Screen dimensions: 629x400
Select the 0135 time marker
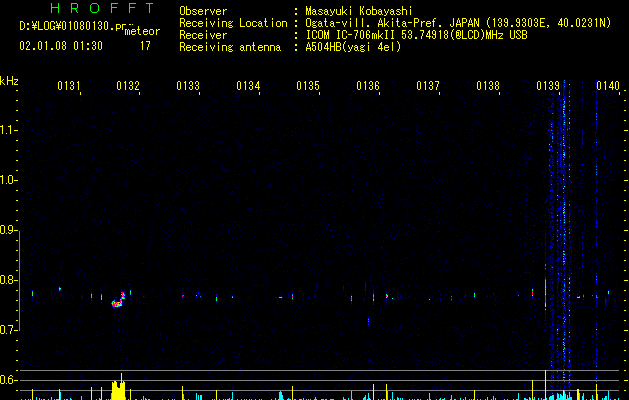coord(308,86)
